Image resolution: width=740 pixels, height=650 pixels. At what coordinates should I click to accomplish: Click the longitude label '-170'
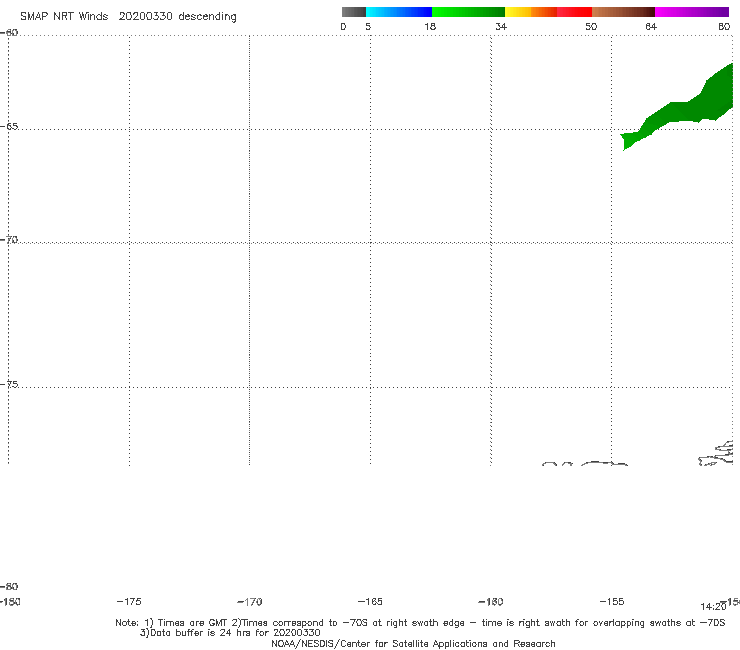click(x=250, y=601)
